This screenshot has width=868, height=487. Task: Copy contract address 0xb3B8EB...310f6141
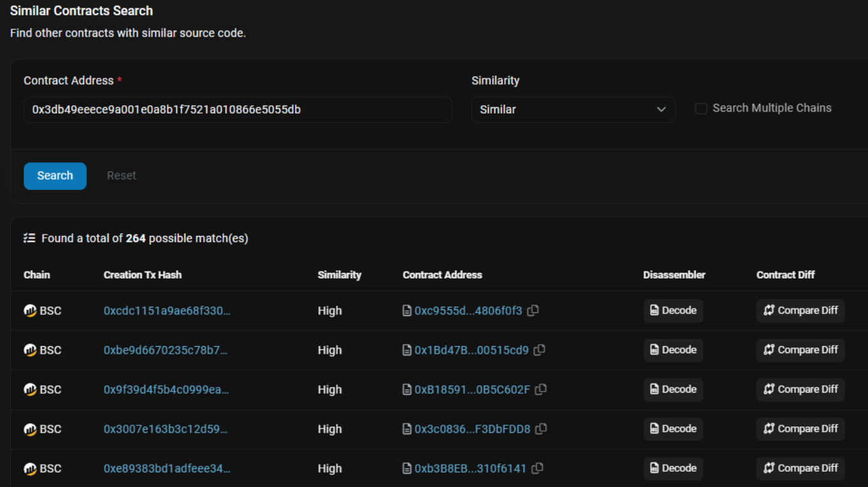537,469
